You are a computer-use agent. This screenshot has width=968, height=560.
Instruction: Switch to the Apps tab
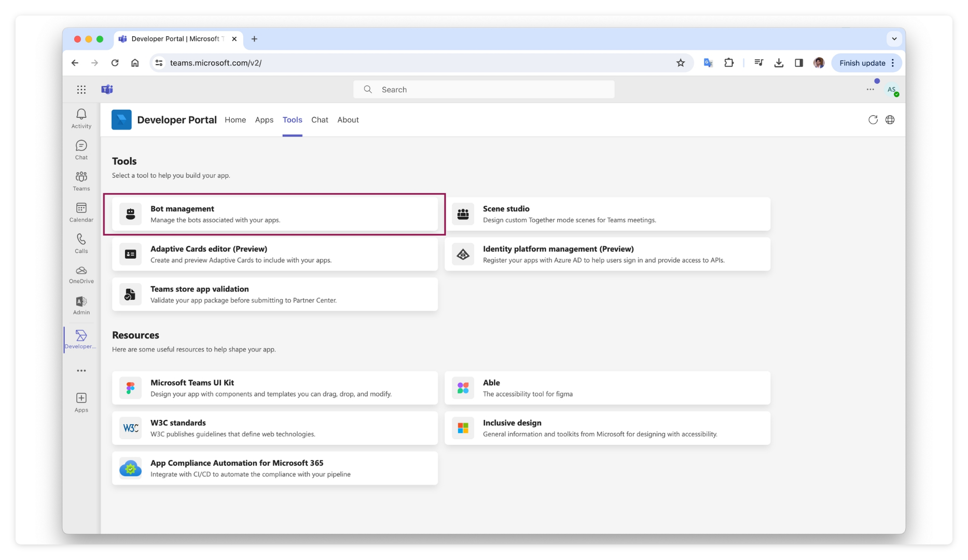click(264, 120)
